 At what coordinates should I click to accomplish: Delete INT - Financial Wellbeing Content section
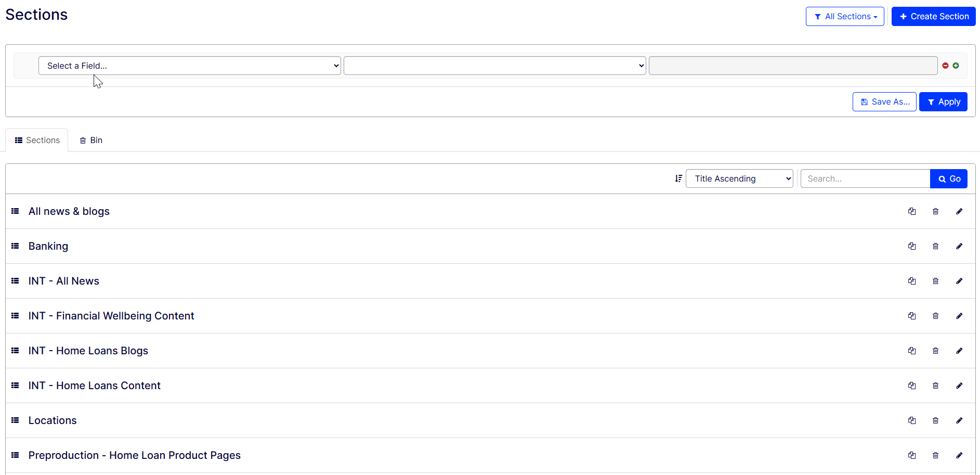pos(936,316)
